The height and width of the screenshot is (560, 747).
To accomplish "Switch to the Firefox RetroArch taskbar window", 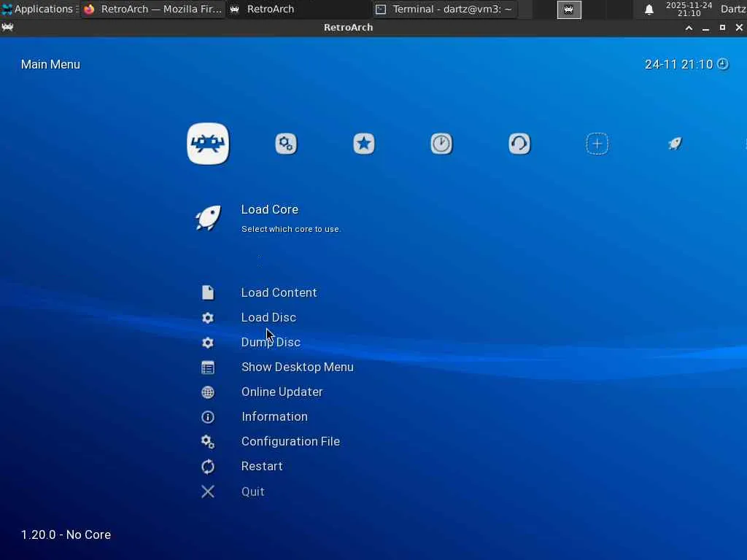I will tap(152, 9).
